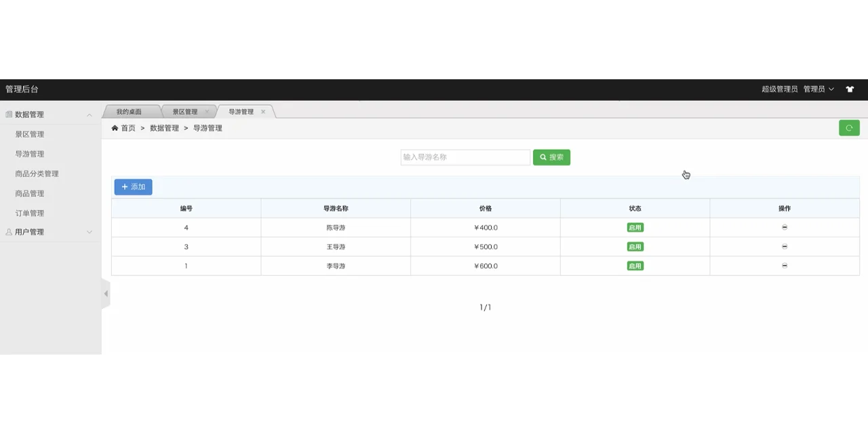
Task: Open 商品分类管理 in the sidebar
Action: point(37,173)
